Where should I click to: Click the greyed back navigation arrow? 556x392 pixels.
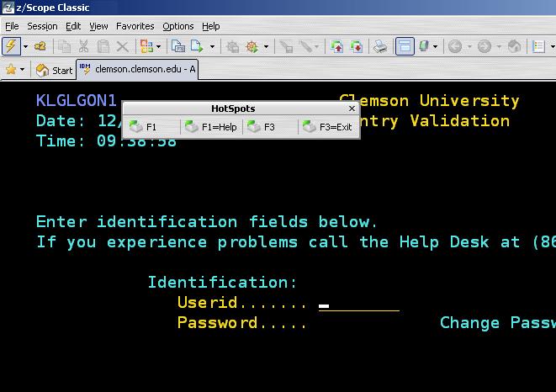click(x=455, y=46)
